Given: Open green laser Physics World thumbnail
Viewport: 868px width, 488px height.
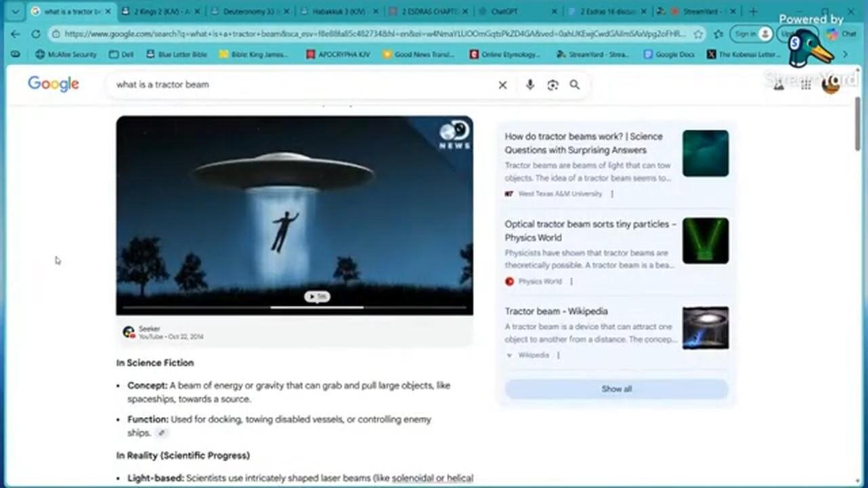Looking at the screenshot, I should (705, 241).
